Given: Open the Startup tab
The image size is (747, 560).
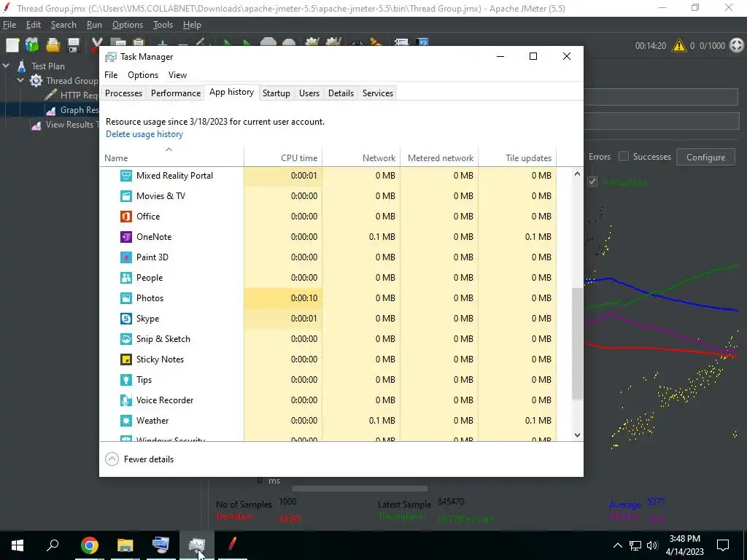Looking at the screenshot, I should (276, 93).
